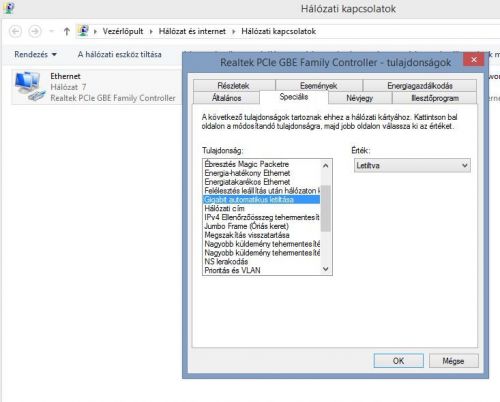
Task: Select Felélesztés leállítás után hálózaton property
Action: point(262,191)
